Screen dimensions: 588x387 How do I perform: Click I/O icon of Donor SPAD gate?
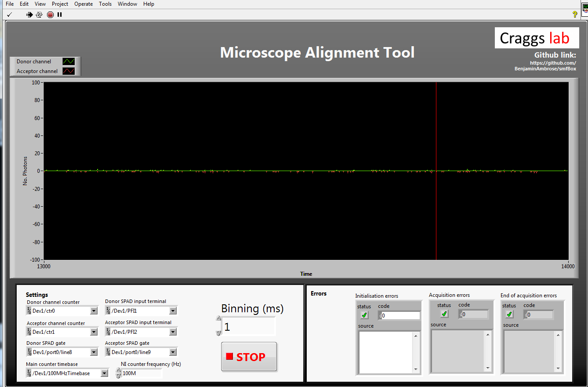[x=29, y=352]
